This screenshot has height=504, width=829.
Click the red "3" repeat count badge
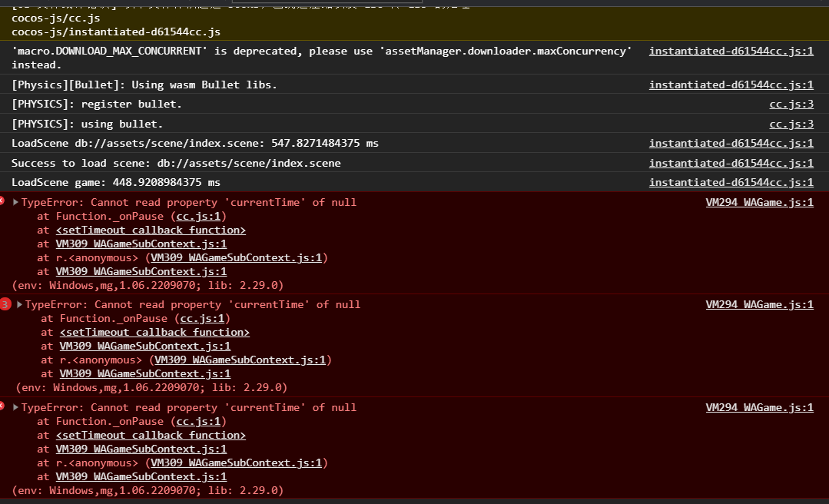[5, 305]
